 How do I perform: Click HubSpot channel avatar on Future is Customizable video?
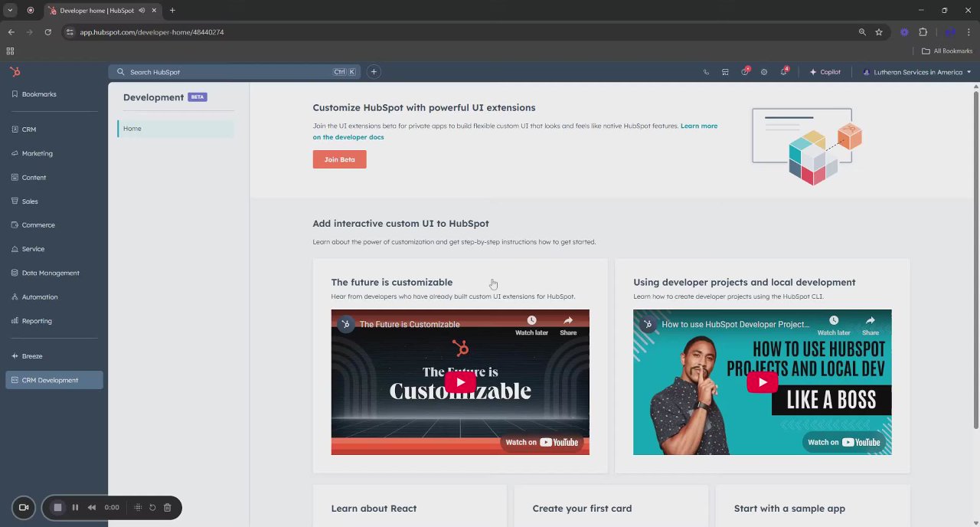(x=346, y=324)
